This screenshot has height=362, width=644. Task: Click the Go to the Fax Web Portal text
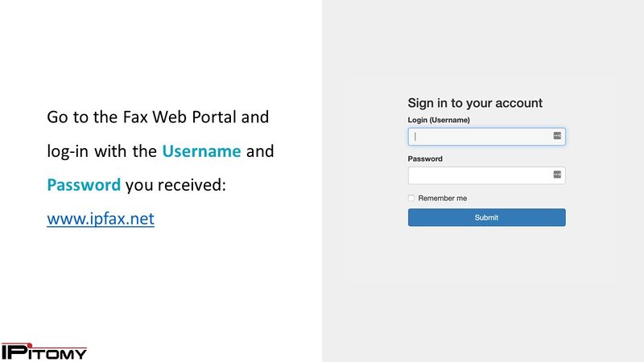(158, 117)
